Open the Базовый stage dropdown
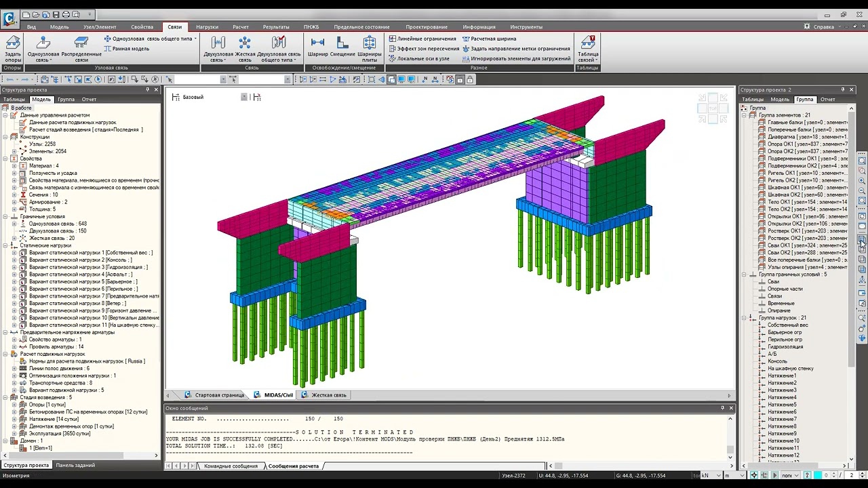Image resolution: width=868 pixels, height=488 pixels. [x=244, y=97]
